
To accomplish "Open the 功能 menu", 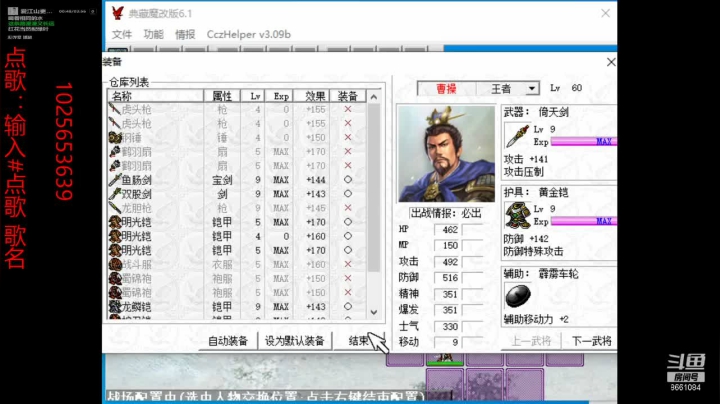I will point(153,34).
